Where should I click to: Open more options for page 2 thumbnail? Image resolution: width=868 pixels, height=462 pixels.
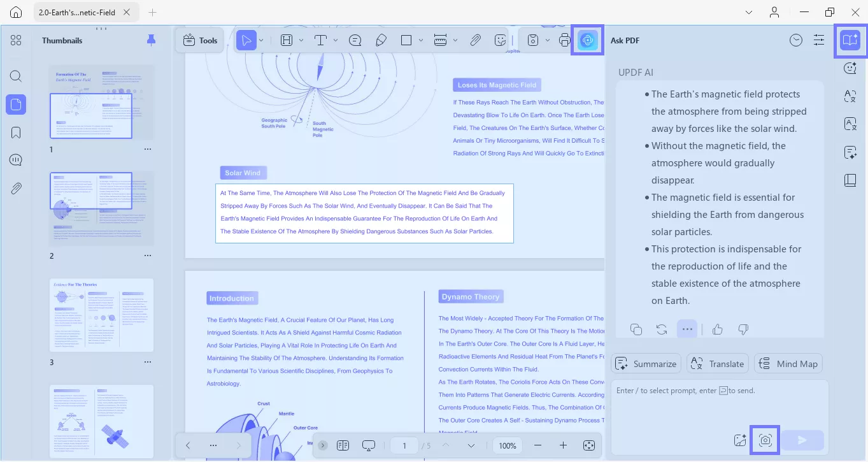tap(148, 256)
